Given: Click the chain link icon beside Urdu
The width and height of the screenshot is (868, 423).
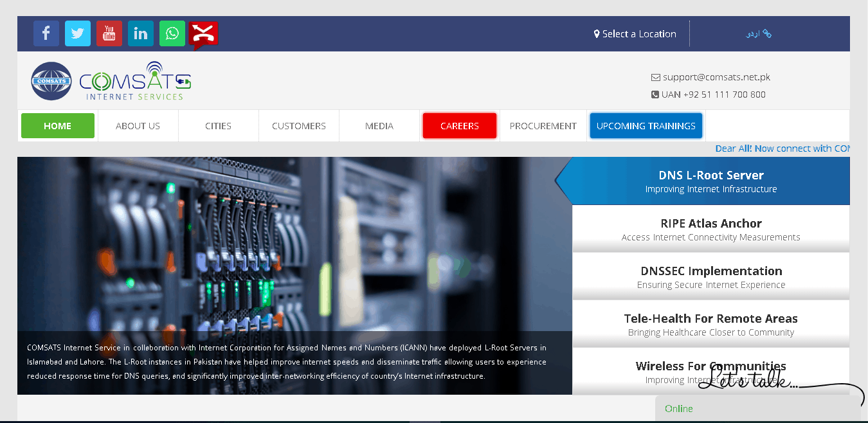Looking at the screenshot, I should pyautogui.click(x=767, y=34).
